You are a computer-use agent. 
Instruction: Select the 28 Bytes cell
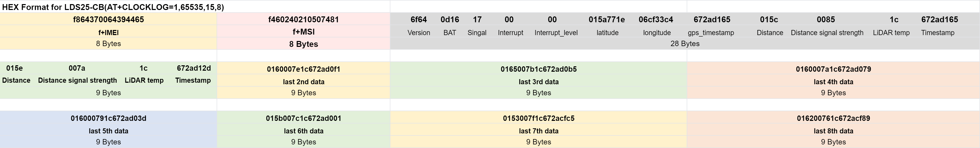point(685,44)
